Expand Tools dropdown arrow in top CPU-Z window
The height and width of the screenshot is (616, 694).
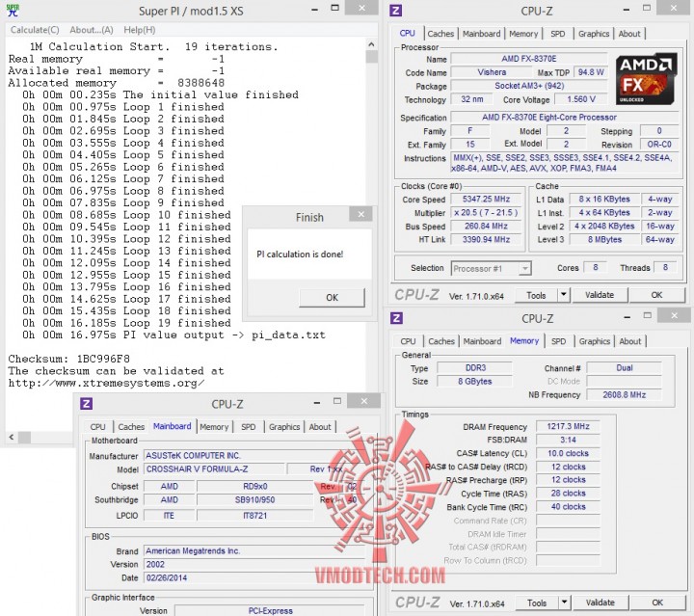pyautogui.click(x=564, y=295)
